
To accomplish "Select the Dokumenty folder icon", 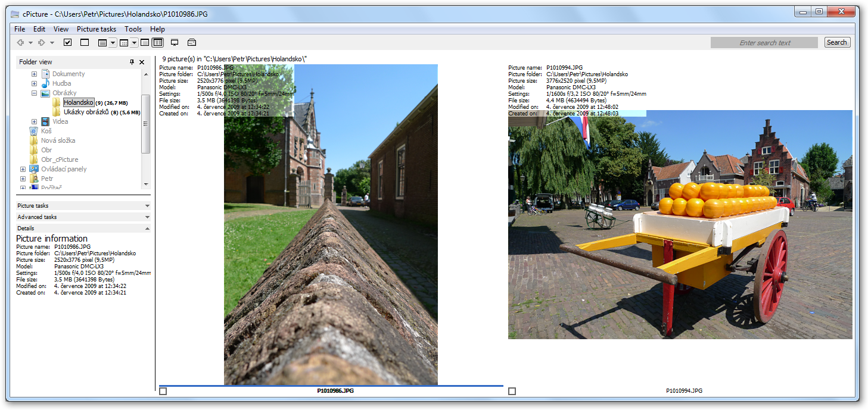I will (x=45, y=74).
